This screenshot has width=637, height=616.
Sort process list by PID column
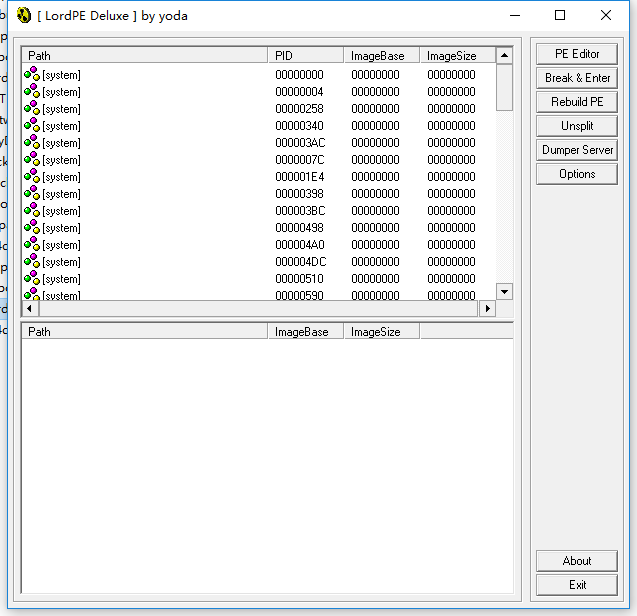(x=306, y=56)
